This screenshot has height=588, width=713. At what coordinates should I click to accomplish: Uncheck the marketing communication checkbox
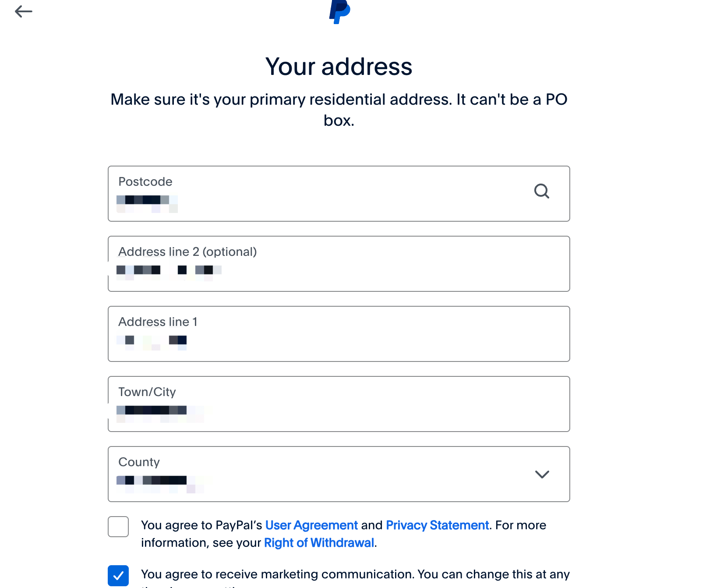pyautogui.click(x=118, y=575)
